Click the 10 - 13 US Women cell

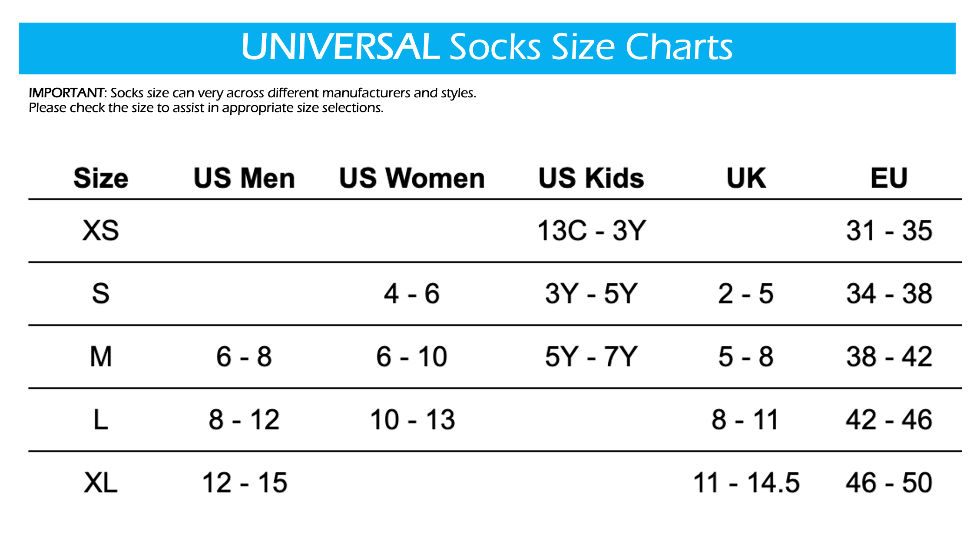pos(412,420)
